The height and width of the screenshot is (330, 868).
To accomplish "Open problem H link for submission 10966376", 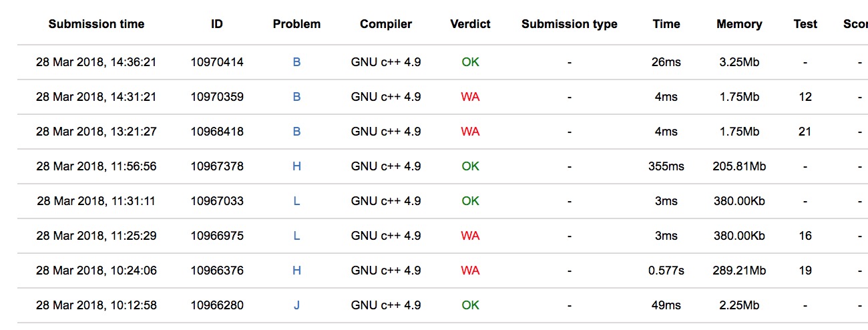I will coord(296,271).
